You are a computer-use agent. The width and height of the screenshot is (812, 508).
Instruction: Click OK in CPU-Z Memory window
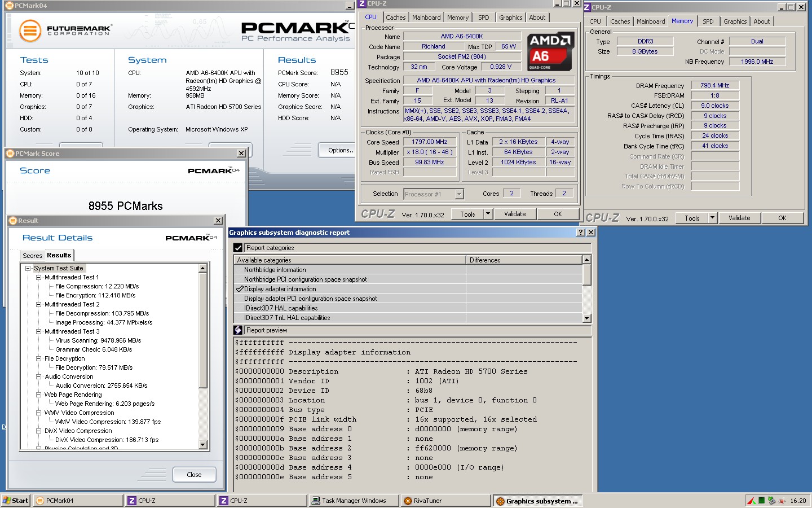pyautogui.click(x=782, y=218)
